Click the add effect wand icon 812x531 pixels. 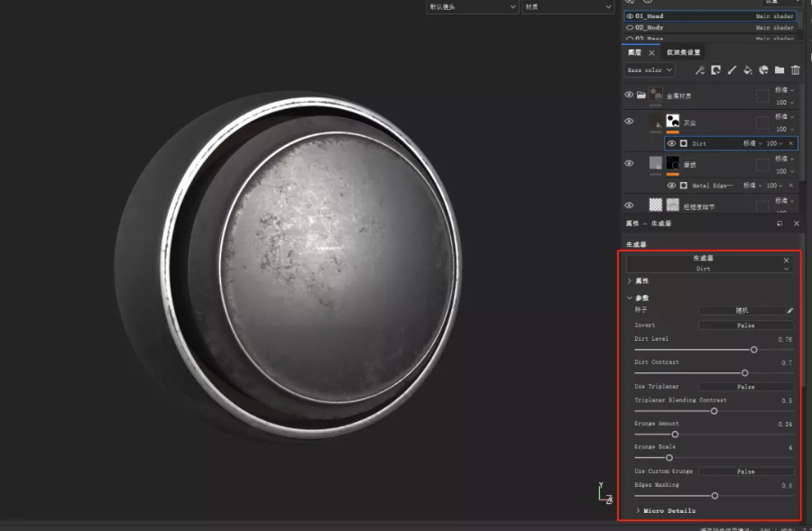pos(699,70)
